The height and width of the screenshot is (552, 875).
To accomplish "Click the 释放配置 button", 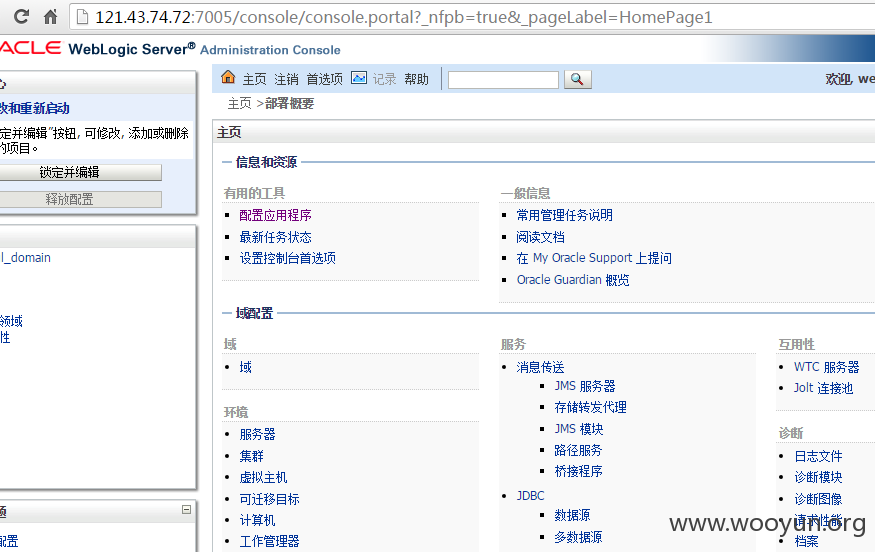I will tap(69, 199).
